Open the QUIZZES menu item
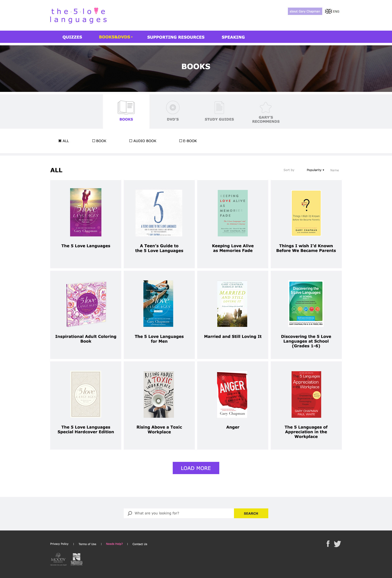392x578 pixels. pyautogui.click(x=72, y=37)
